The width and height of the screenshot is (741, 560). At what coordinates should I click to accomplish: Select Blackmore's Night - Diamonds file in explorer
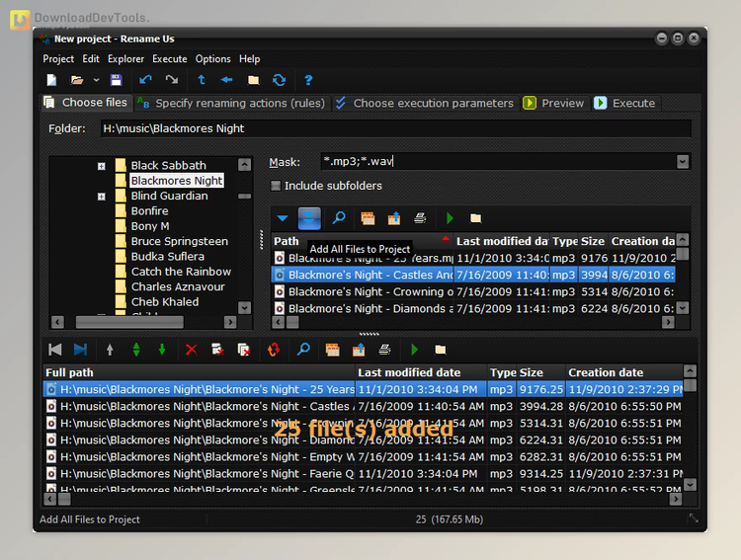[473, 308]
